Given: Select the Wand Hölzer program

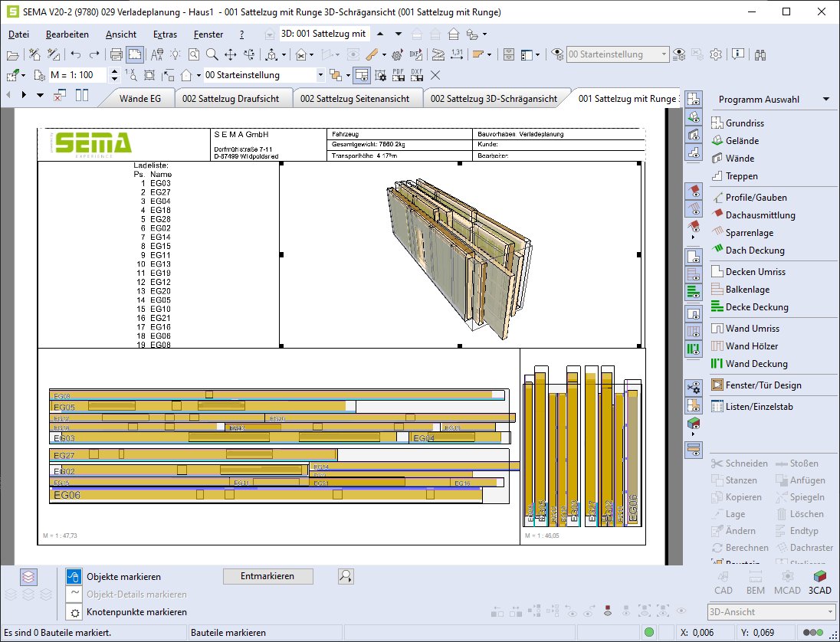Looking at the screenshot, I should [x=745, y=346].
